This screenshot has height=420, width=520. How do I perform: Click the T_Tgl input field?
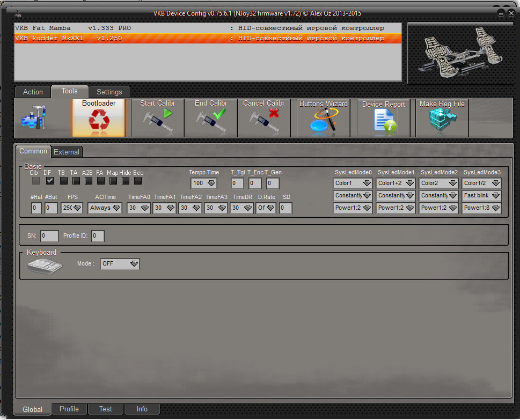point(237,183)
